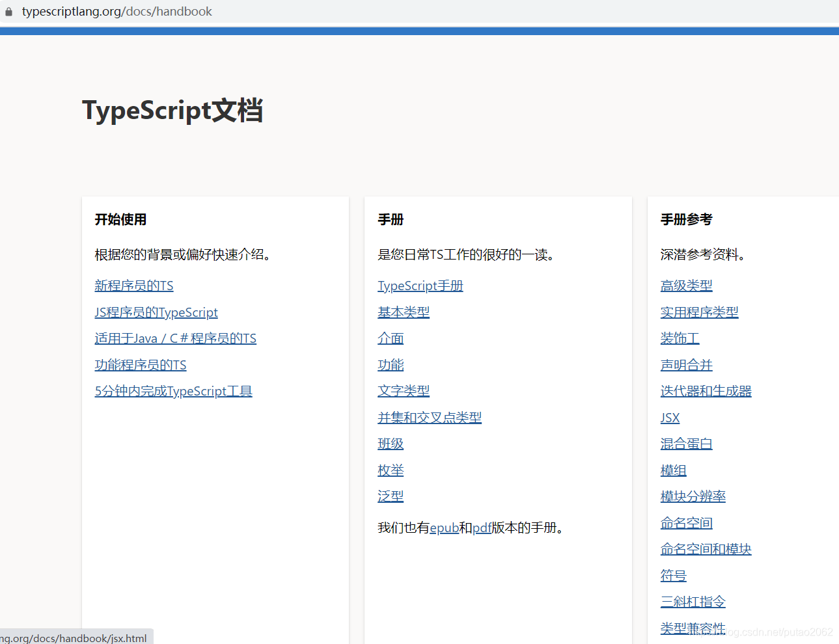Download the pdf version of handbook
Screen dimensions: 839x644
tap(482, 528)
